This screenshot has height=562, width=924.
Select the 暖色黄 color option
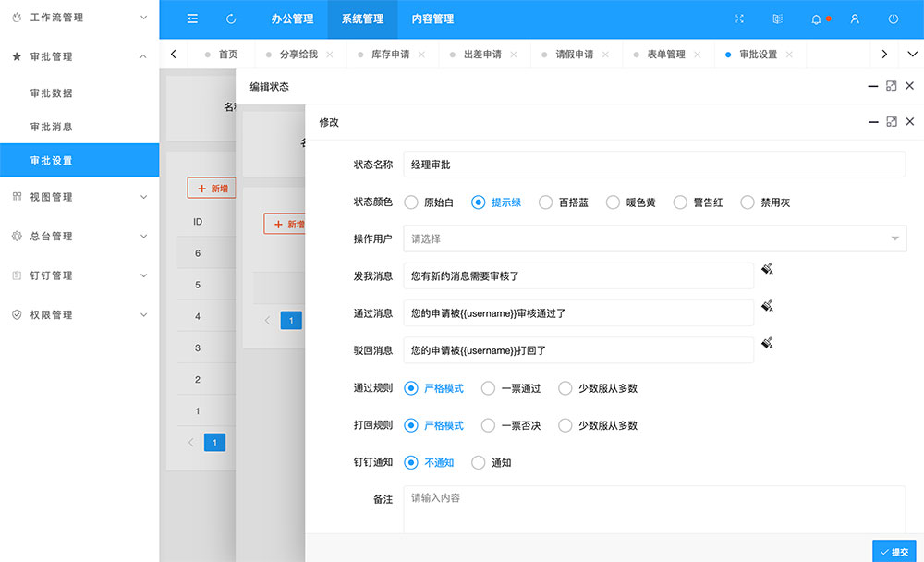point(613,202)
